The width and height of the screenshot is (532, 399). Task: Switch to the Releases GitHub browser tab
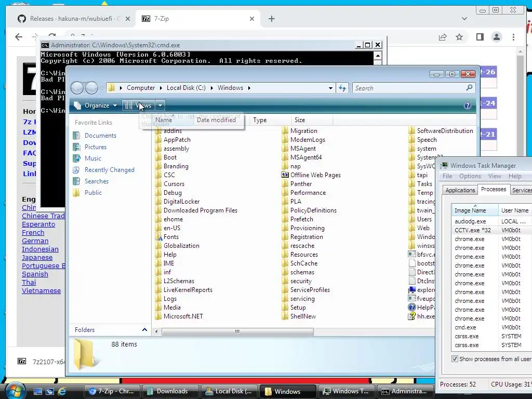pyautogui.click(x=74, y=19)
